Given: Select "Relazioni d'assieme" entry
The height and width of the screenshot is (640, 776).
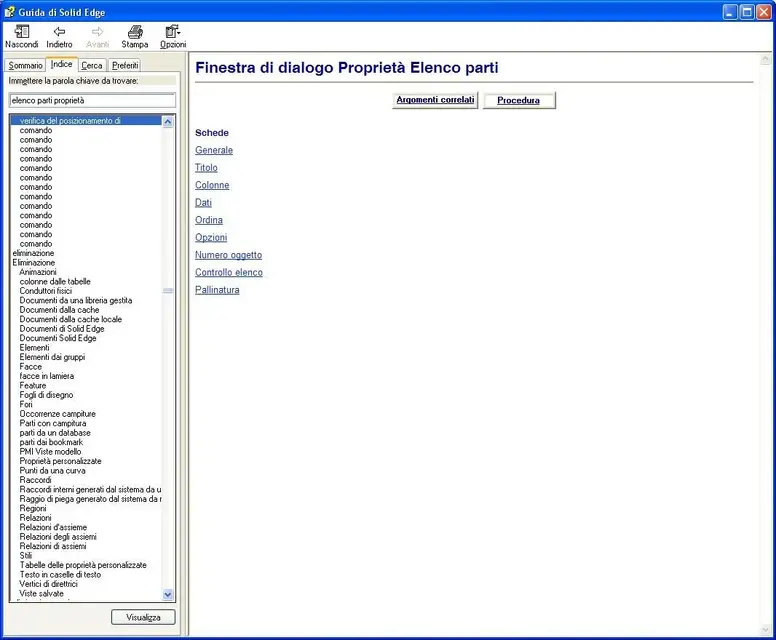Looking at the screenshot, I should [53, 527].
